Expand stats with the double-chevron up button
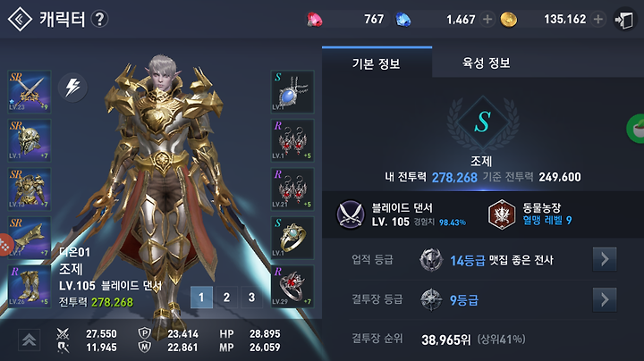The height and width of the screenshot is (361, 644). [29, 340]
